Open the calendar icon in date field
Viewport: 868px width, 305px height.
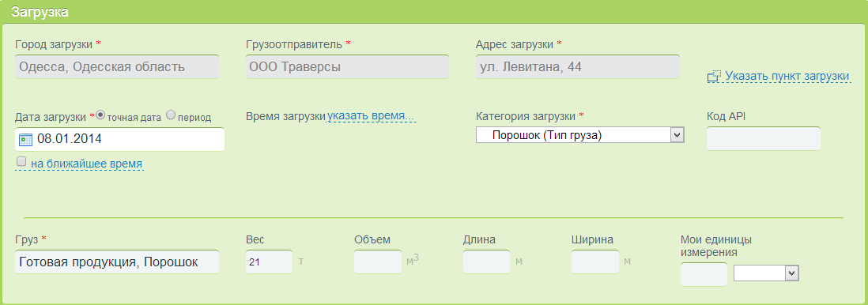point(25,139)
